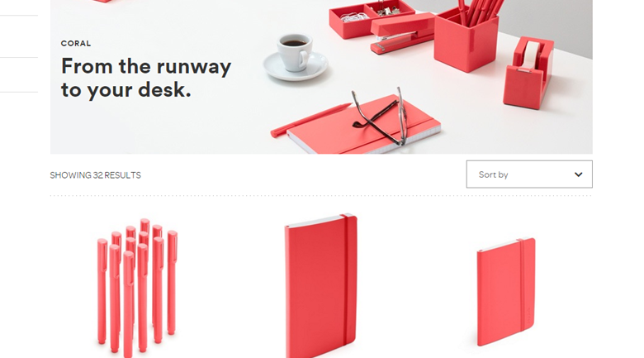
Task: Open the coral pens set product
Action: click(137, 287)
